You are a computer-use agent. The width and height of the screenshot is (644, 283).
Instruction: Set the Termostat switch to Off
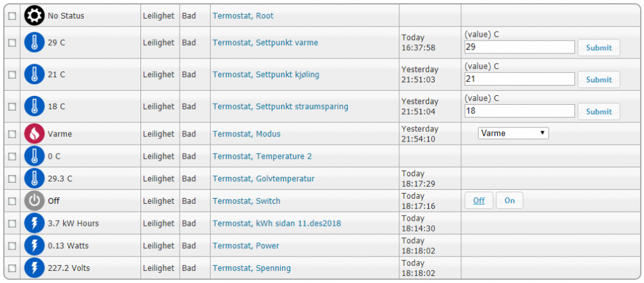[x=478, y=201]
